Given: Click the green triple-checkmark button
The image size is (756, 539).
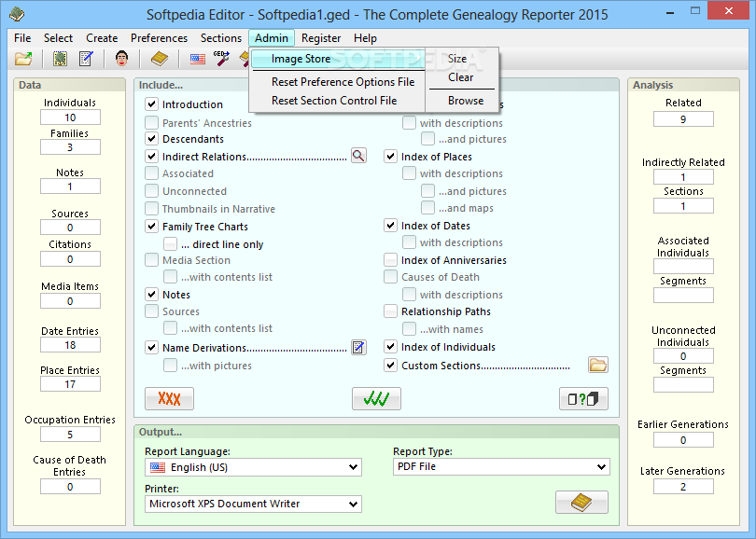Looking at the screenshot, I should tap(376, 399).
